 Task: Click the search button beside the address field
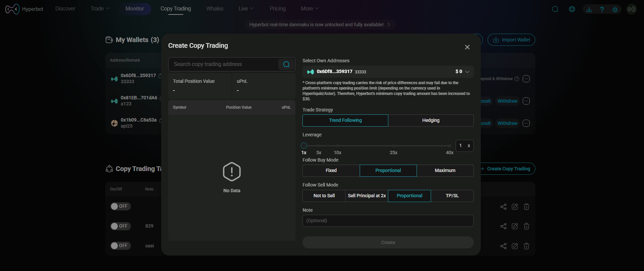pos(286,64)
